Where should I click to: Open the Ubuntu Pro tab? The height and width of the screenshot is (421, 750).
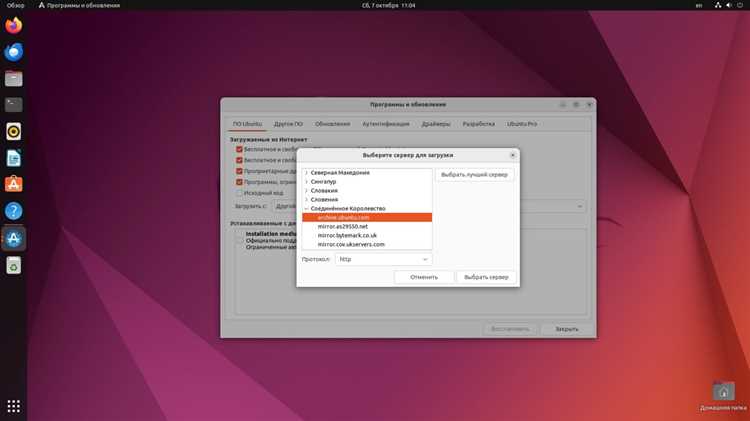[522, 124]
